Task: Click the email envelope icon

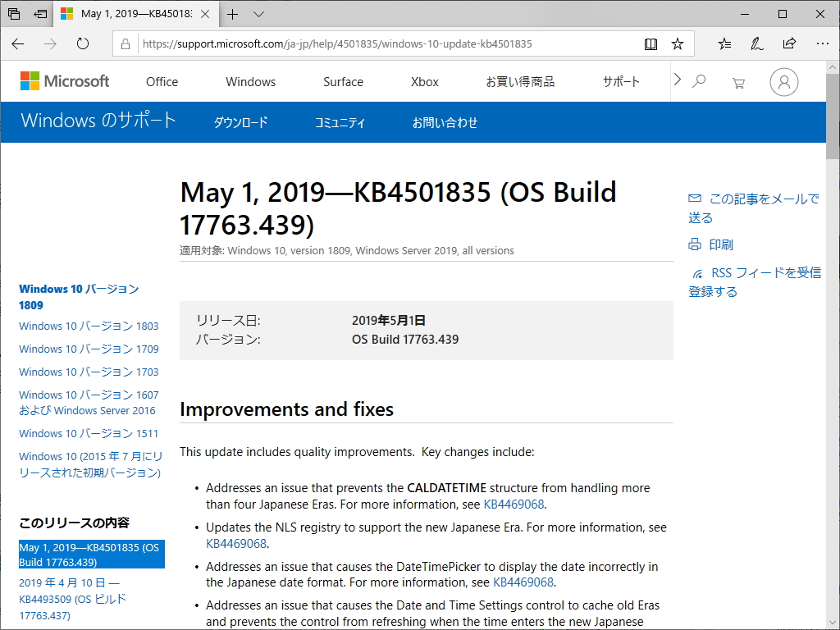Action: (695, 199)
